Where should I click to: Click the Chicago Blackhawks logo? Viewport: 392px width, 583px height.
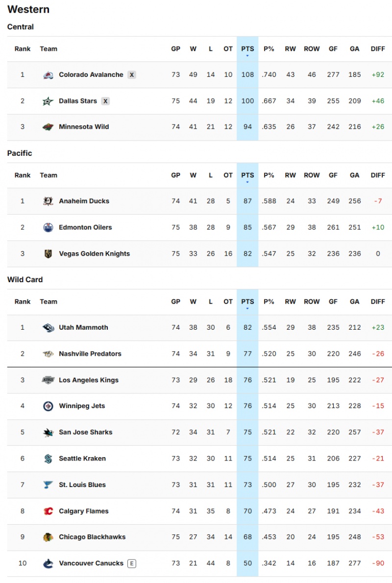click(48, 537)
